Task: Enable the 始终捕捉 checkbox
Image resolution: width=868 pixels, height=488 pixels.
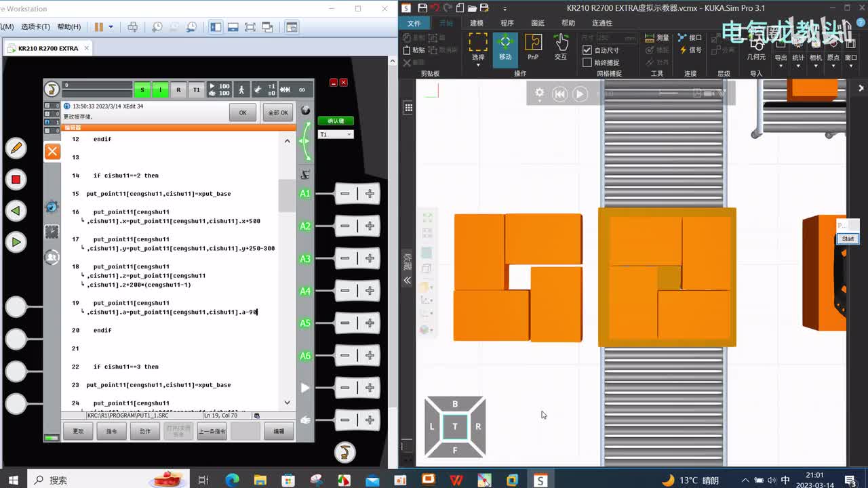Action: coord(587,62)
